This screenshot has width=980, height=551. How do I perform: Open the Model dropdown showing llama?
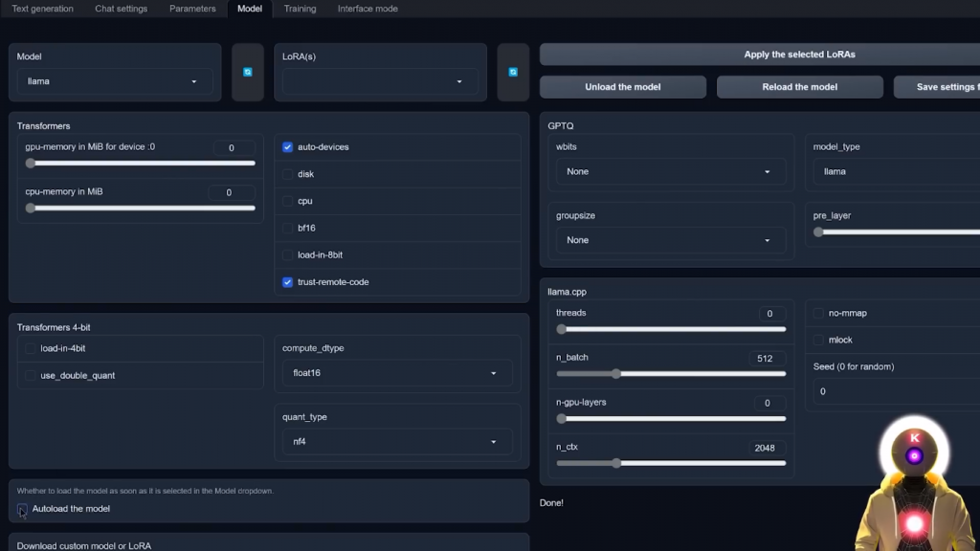[113, 81]
